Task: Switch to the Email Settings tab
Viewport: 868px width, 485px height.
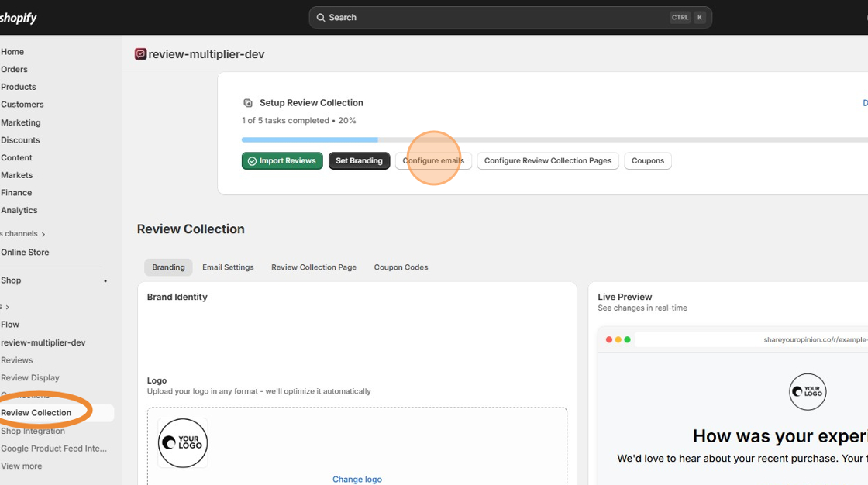Action: (228, 267)
